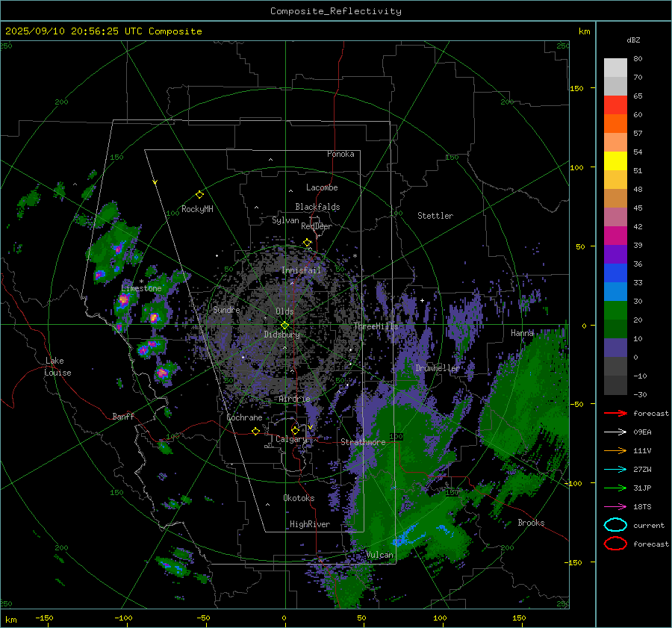Click the blue 36-33 dBZ color swatch
The image size is (672, 628).
point(615,273)
